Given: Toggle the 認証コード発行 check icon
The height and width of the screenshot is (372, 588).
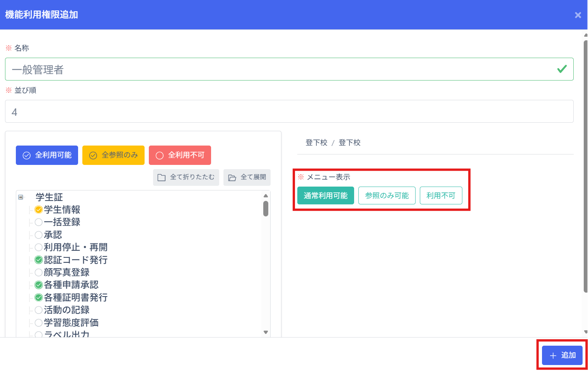Looking at the screenshot, I should (39, 260).
